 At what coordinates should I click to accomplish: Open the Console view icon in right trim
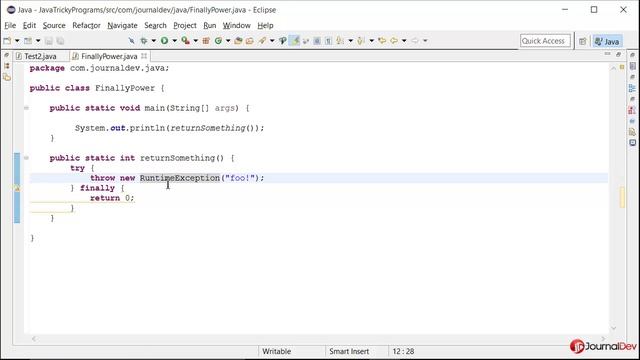pyautogui.click(x=632, y=143)
